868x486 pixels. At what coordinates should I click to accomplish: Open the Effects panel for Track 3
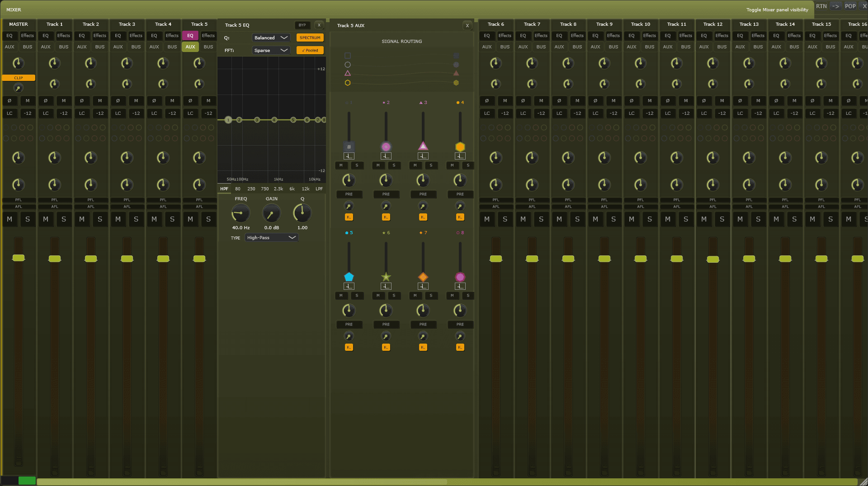click(136, 36)
